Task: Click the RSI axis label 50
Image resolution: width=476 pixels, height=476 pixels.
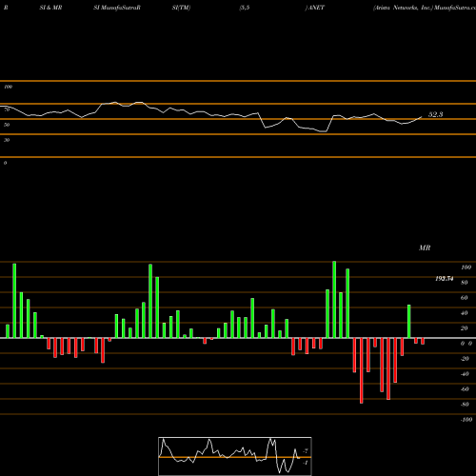Action: (x=7, y=125)
